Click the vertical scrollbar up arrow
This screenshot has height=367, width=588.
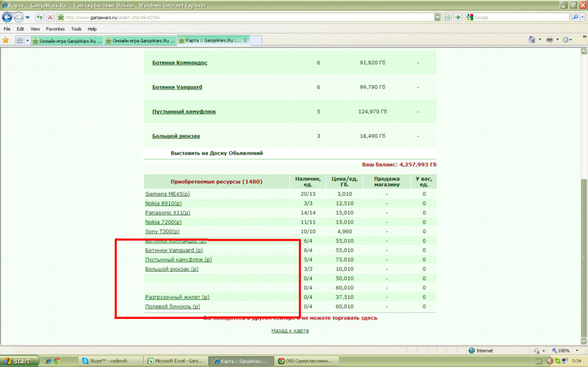pos(584,51)
